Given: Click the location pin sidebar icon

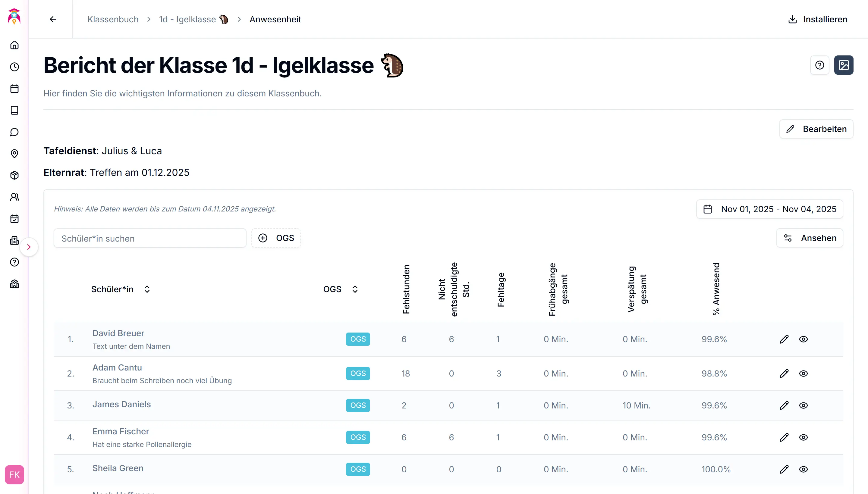Looking at the screenshot, I should (14, 154).
